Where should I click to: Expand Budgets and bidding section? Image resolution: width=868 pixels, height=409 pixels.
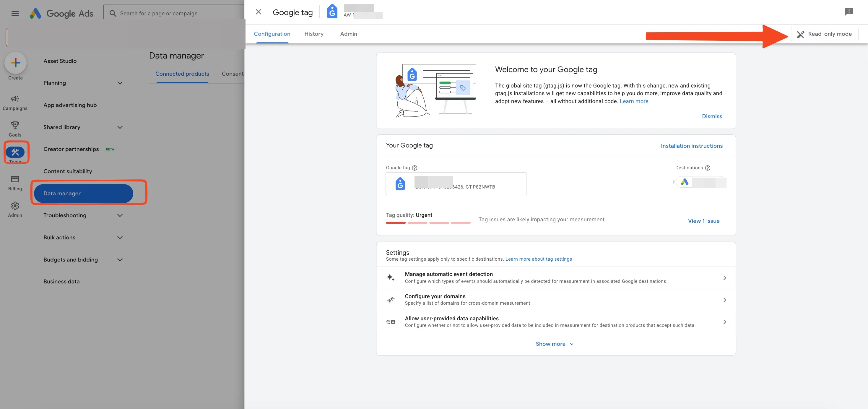tap(83, 260)
